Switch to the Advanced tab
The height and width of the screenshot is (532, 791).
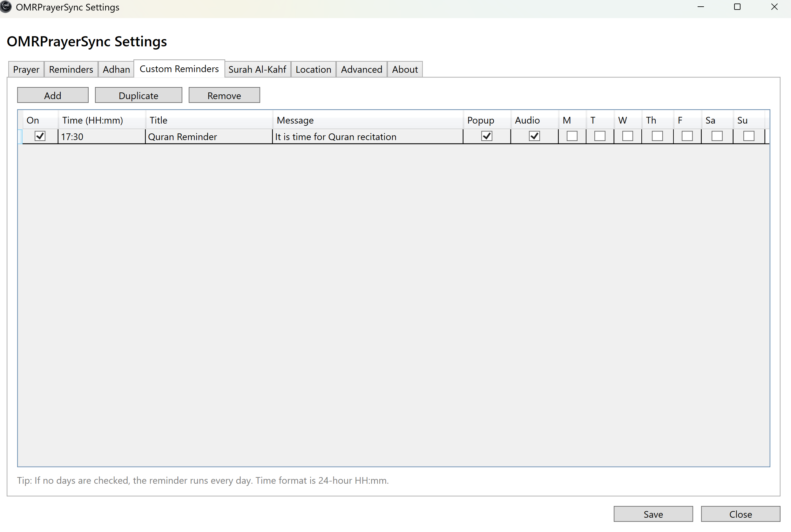362,69
